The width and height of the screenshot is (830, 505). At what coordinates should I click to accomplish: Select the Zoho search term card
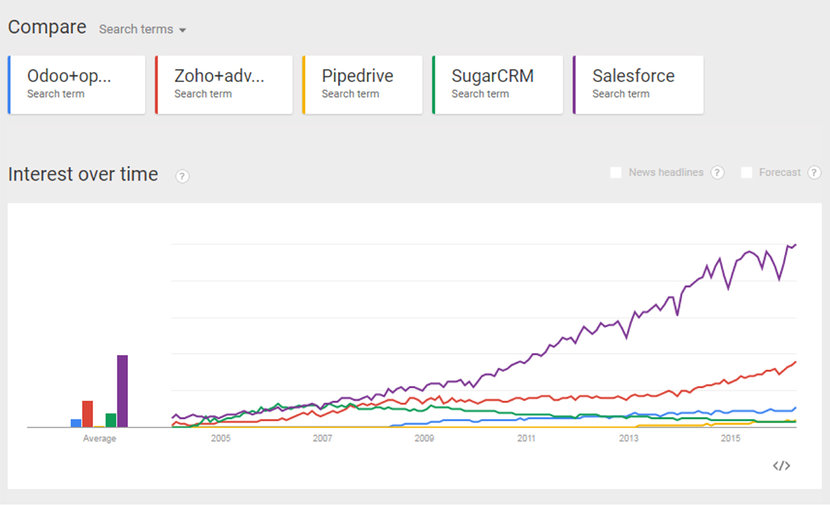coord(224,84)
